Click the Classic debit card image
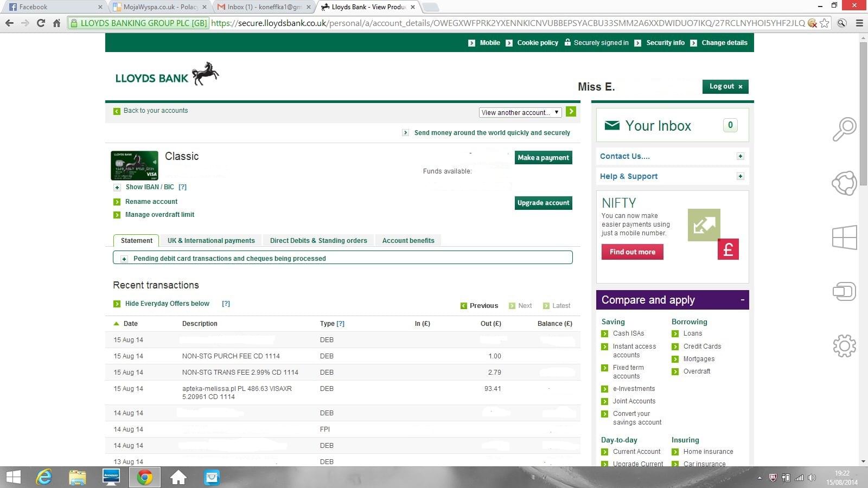This screenshot has width=868, height=488. coord(135,165)
